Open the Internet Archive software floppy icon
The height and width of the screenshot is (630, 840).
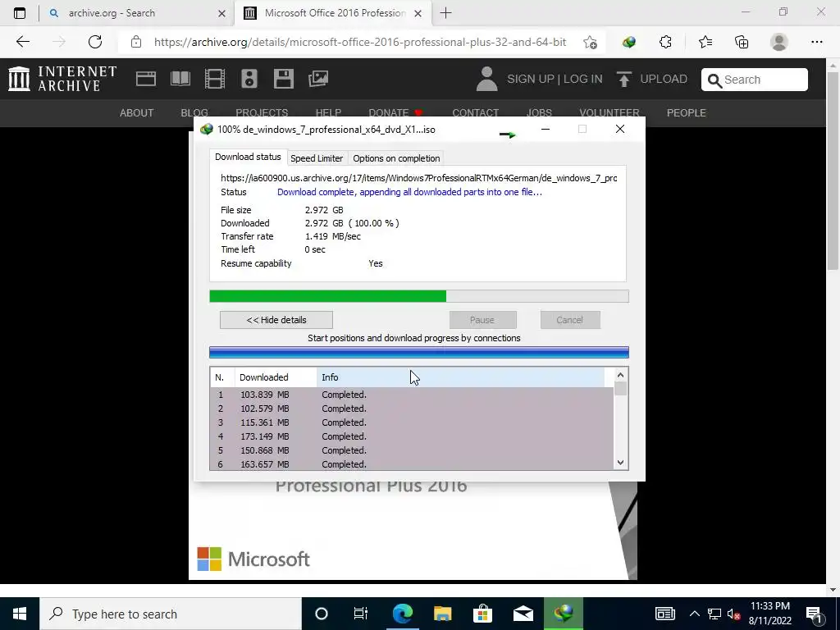283,79
